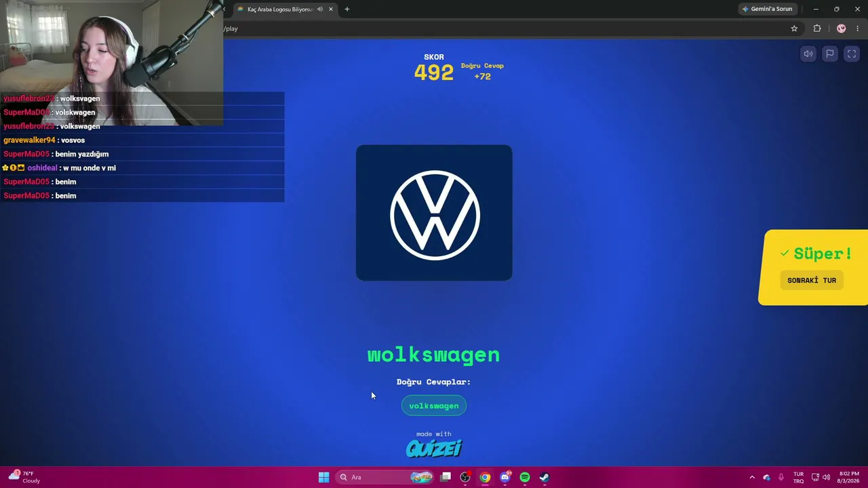The width and height of the screenshot is (868, 488).
Task: Enter fullscreen mode in the quiz
Action: [x=852, y=54]
